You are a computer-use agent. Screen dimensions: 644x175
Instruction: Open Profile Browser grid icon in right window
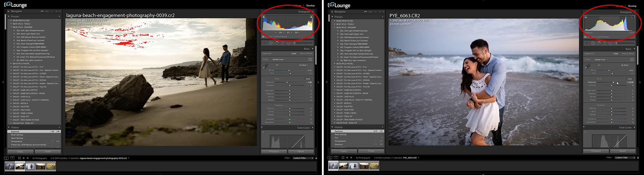(x=632, y=60)
